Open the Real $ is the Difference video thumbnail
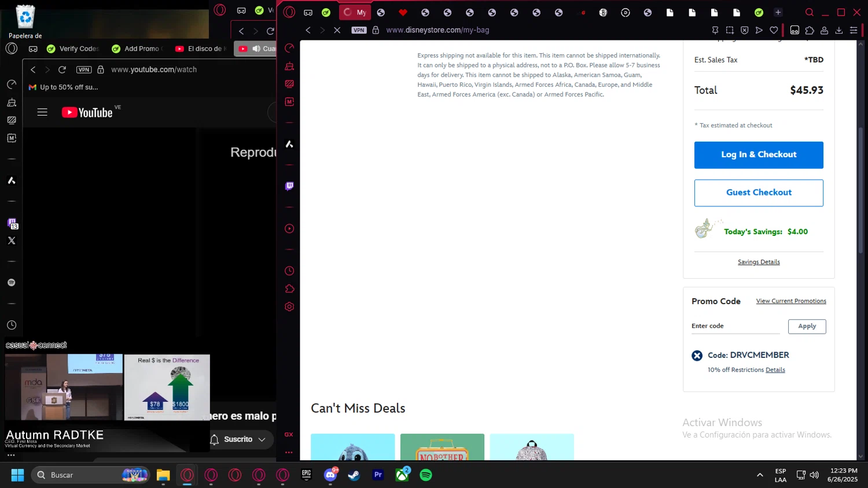 [x=167, y=387]
